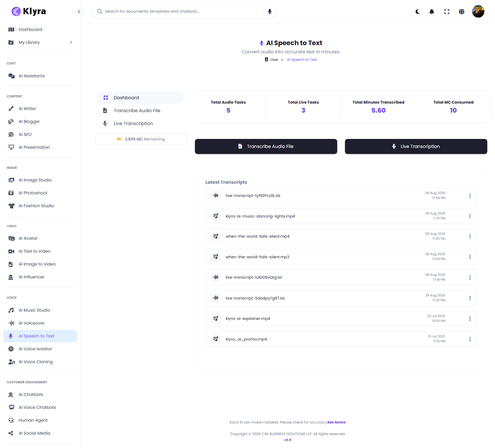This screenshot has width=495, height=448.
Task: Click the Klyra logo
Action: pos(29,11)
